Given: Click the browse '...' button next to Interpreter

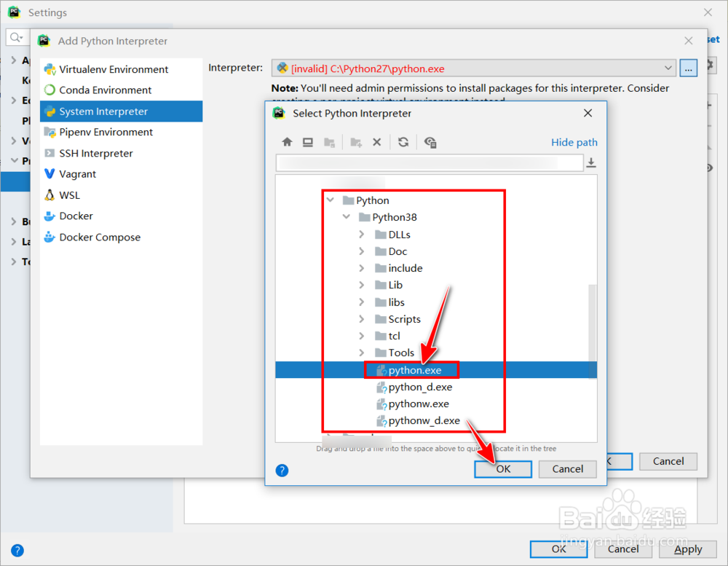Looking at the screenshot, I should point(688,68).
